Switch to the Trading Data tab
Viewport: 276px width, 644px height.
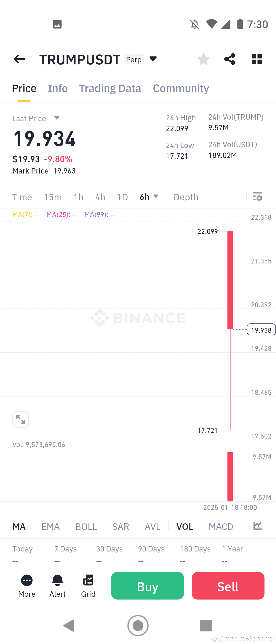pos(110,88)
